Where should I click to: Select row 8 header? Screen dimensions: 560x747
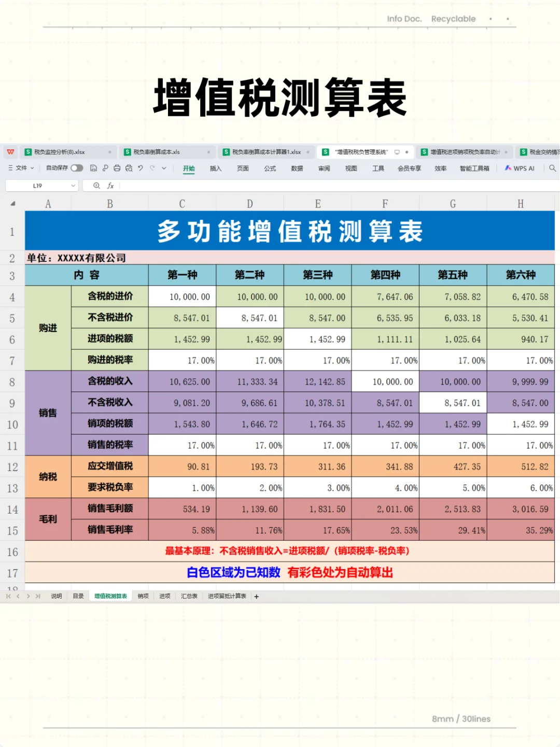12,382
